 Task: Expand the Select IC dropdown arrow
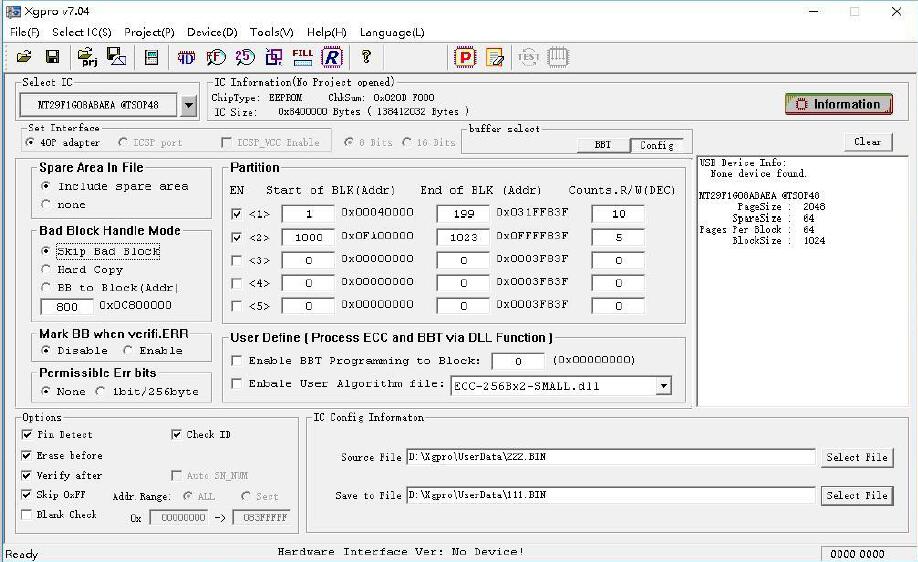(x=189, y=106)
